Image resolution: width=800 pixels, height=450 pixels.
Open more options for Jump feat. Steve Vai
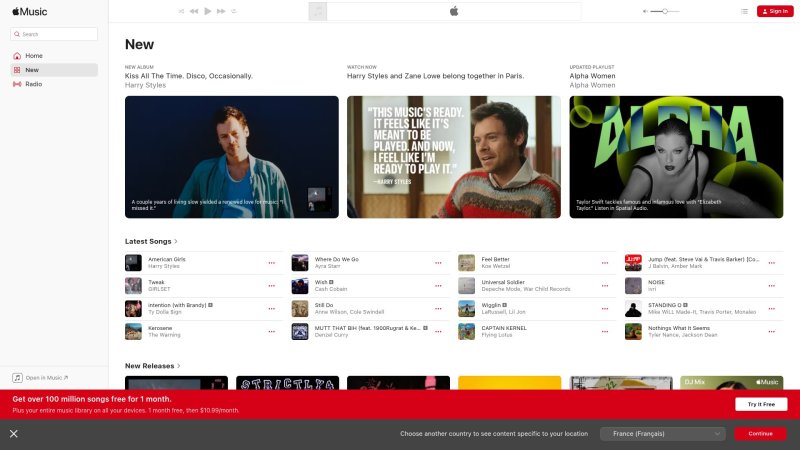[771, 263]
